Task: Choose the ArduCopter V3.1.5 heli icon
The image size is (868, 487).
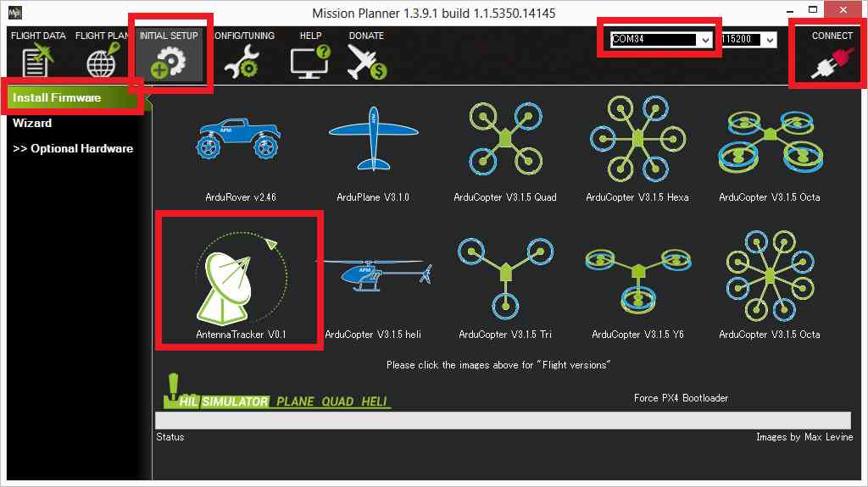Action: point(373,275)
